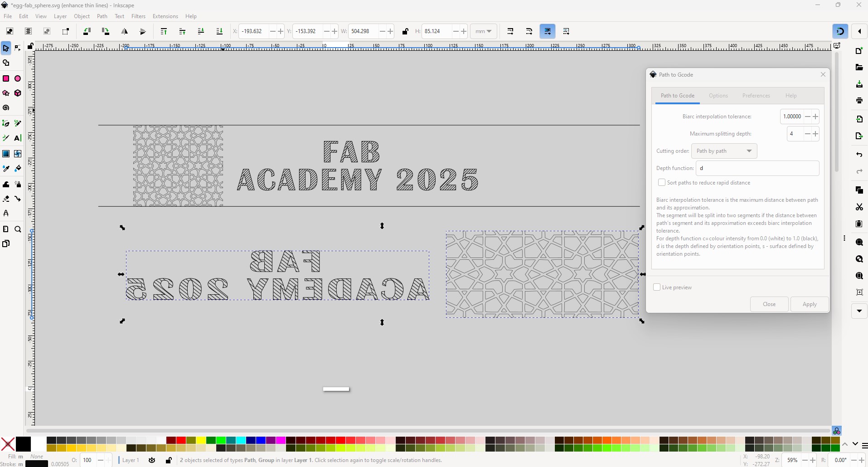Expand more commands bar items arrow
Viewport: 868px width, 467px height.
(x=859, y=311)
